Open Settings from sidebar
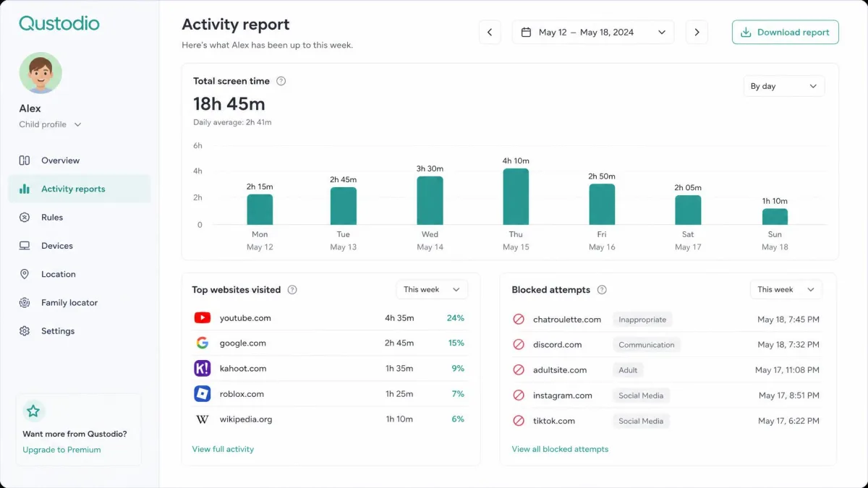 click(58, 331)
